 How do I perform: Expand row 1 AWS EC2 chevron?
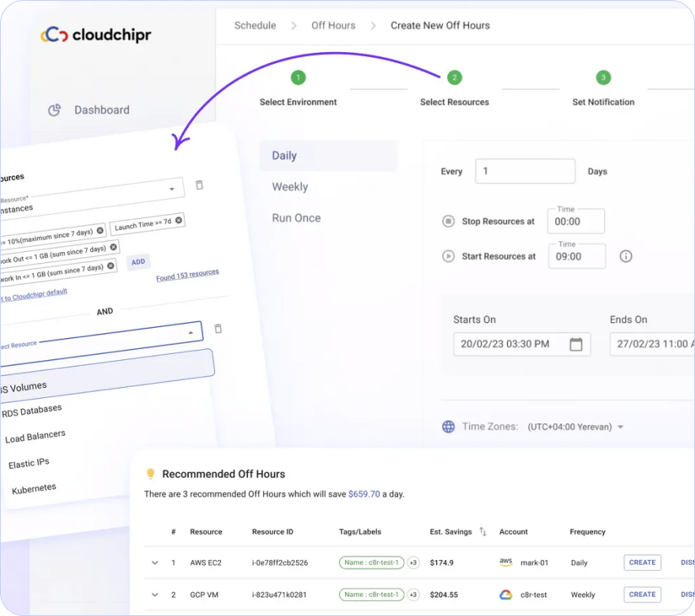(x=155, y=563)
